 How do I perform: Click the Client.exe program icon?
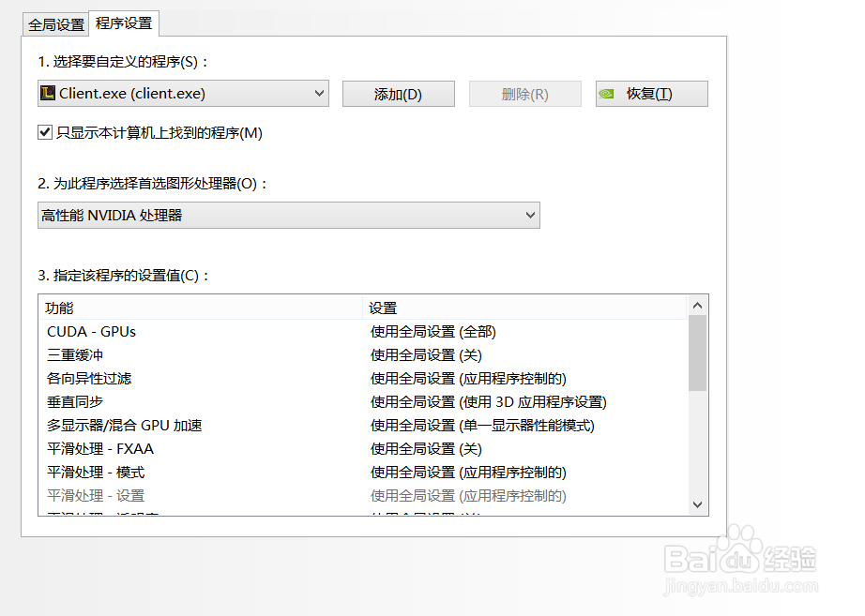(48, 93)
